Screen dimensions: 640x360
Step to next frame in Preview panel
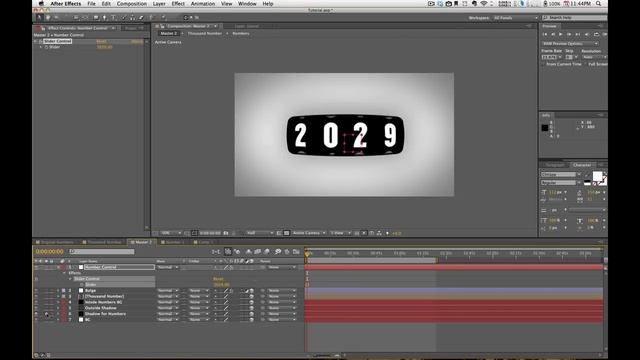569,35
